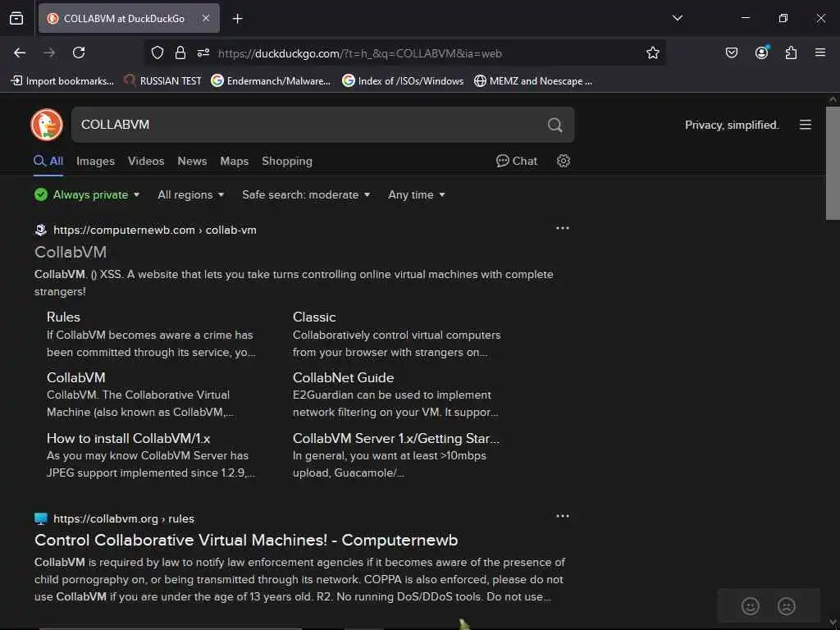Open the CollabNet Guide sitelink
The height and width of the screenshot is (630, 840).
[344, 377]
